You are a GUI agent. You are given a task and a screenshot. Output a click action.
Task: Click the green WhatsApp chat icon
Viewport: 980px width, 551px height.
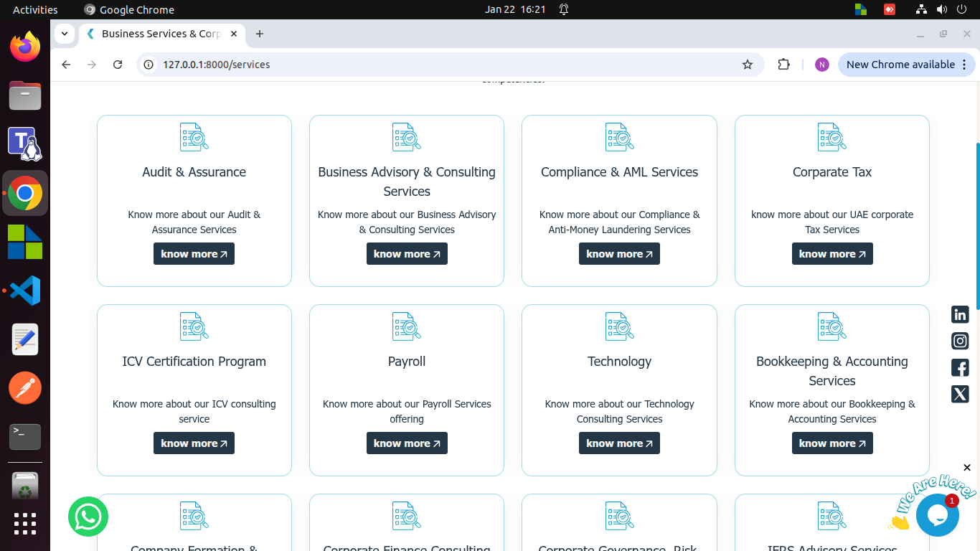point(88,517)
